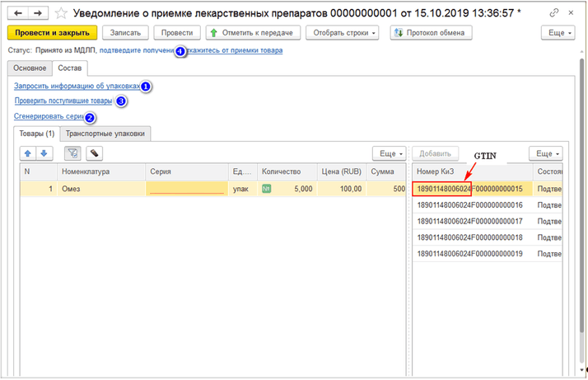
Task: Move row up with blue up arrow
Action: click(x=27, y=153)
